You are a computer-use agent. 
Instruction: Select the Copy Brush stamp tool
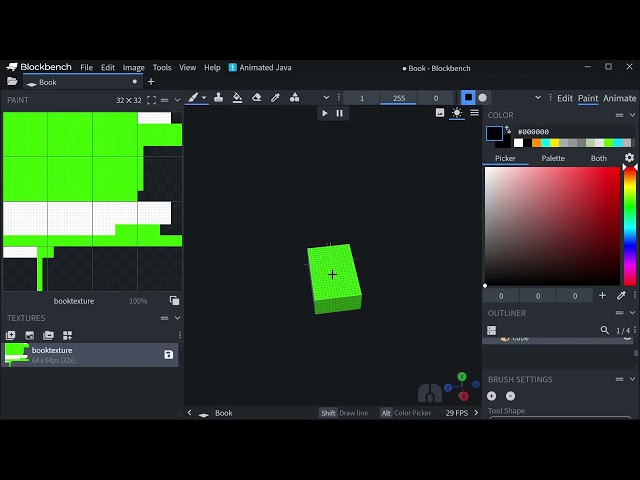point(218,98)
